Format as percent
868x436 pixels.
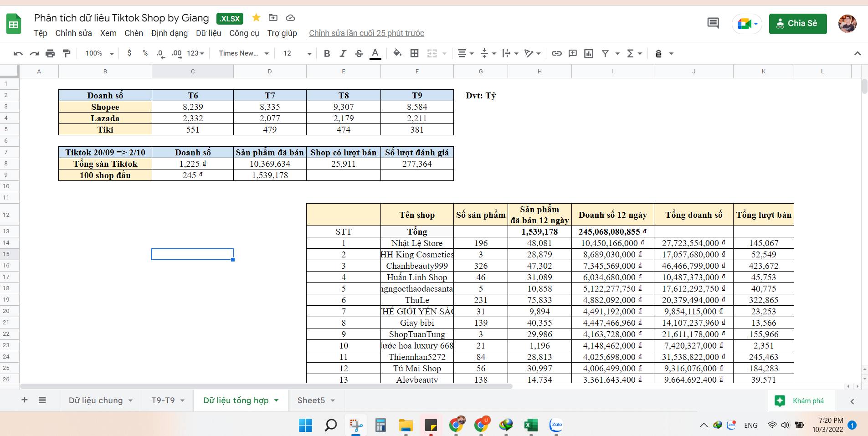pyautogui.click(x=145, y=53)
